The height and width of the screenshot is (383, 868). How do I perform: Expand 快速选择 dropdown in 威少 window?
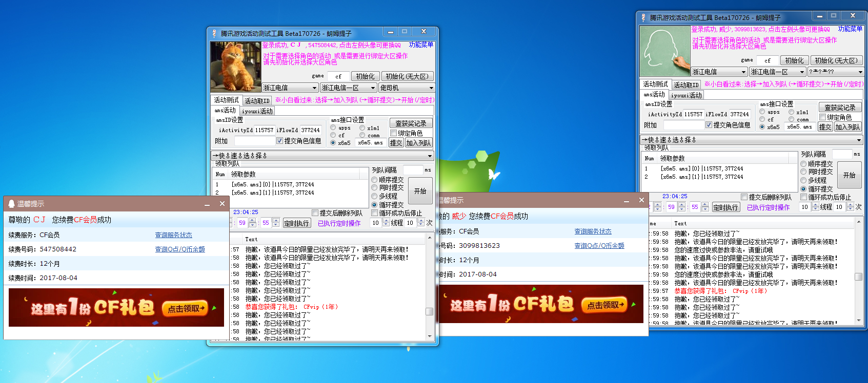point(752,139)
